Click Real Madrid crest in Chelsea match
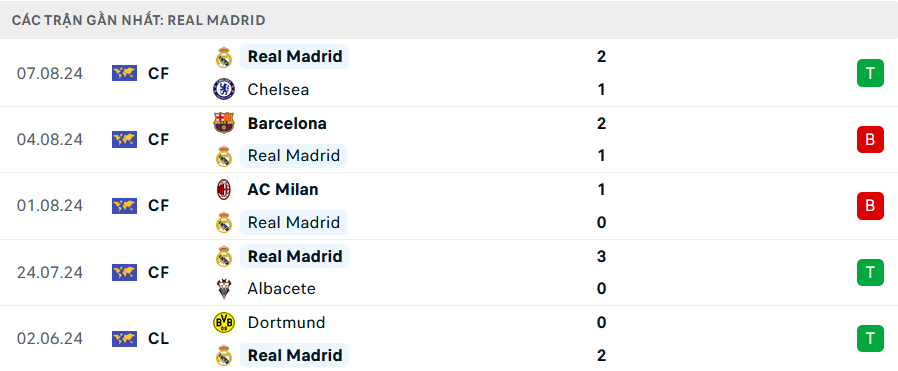This screenshot has height=371, width=898. (224, 57)
